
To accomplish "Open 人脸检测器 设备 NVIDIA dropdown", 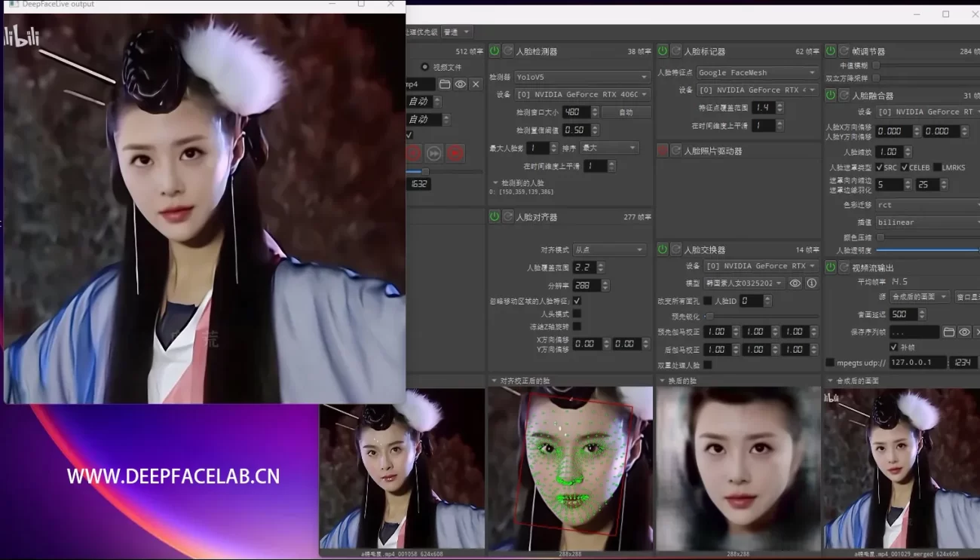I will [582, 94].
